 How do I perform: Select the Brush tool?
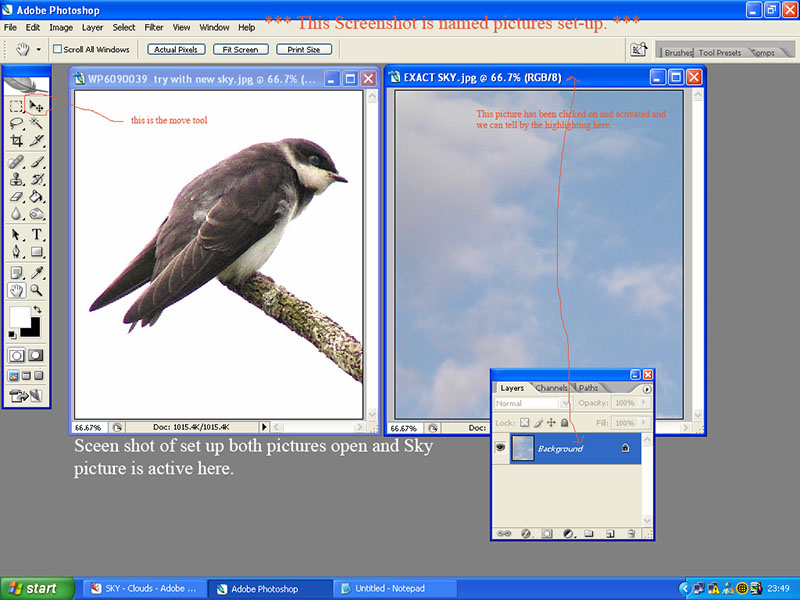[36, 162]
